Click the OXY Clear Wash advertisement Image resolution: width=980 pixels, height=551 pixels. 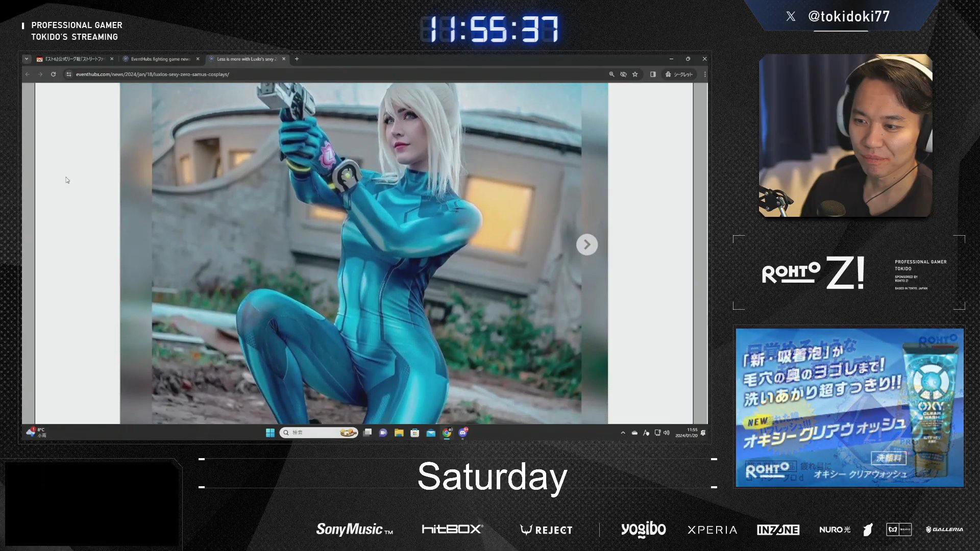click(849, 407)
